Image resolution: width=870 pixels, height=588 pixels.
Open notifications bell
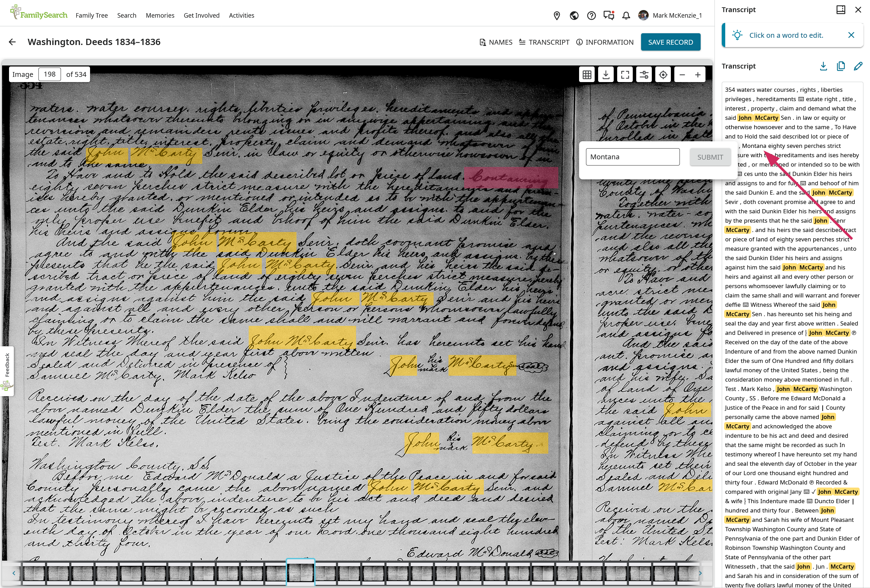point(626,15)
